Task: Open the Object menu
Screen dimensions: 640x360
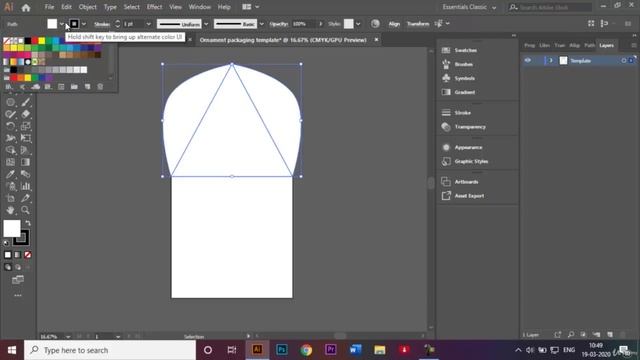Action: (87, 7)
